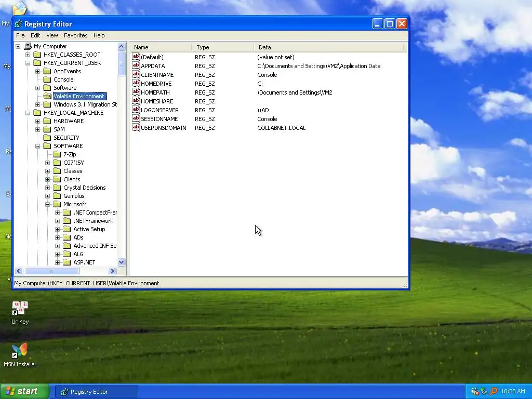Image resolution: width=532 pixels, height=399 pixels.
Task: Click the COLLABNET.LOCAL data value
Action: (x=281, y=128)
